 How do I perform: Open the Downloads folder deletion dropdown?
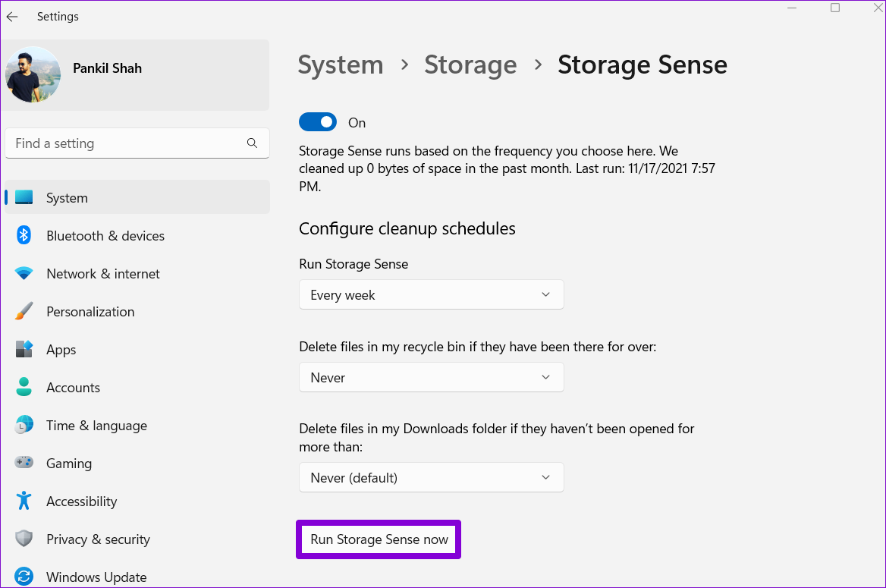click(431, 477)
